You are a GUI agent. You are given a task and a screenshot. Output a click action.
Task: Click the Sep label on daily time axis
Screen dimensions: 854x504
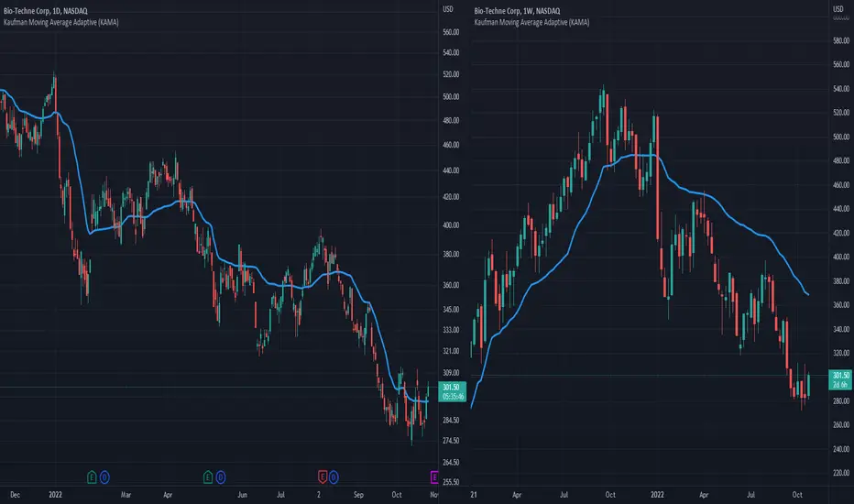click(358, 495)
